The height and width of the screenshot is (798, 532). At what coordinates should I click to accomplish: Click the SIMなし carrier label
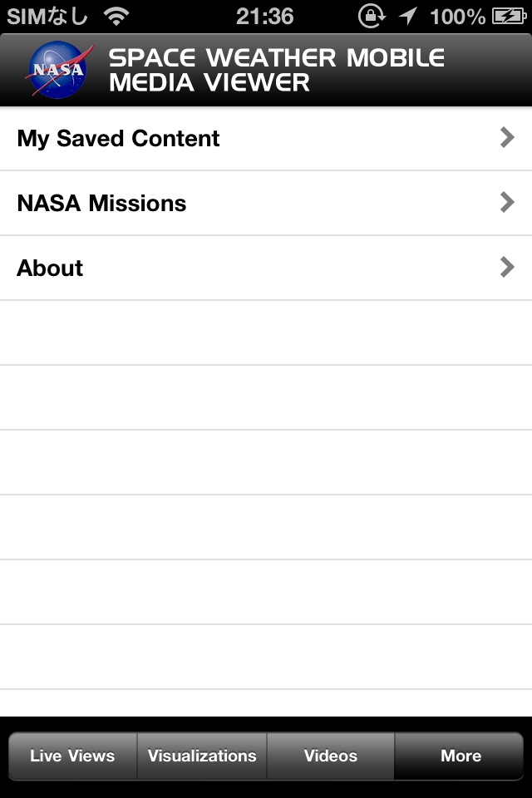tap(47, 16)
